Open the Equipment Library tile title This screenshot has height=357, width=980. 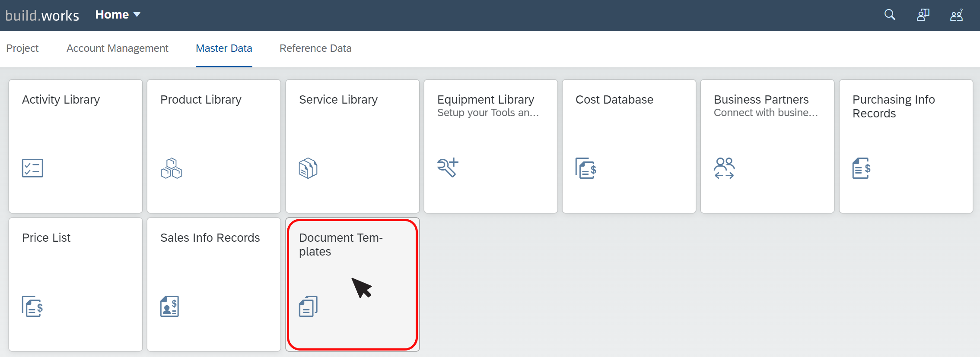click(x=486, y=100)
